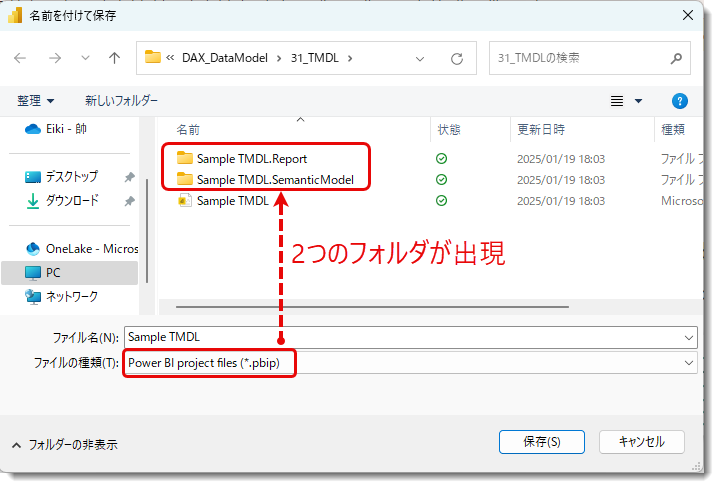Open help with the question mark icon

click(680, 101)
